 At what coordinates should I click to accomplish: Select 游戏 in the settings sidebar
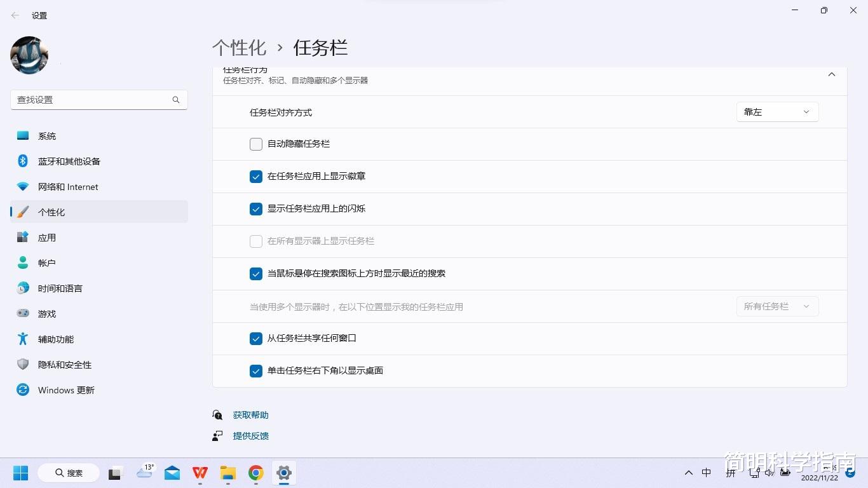pyautogui.click(x=46, y=313)
